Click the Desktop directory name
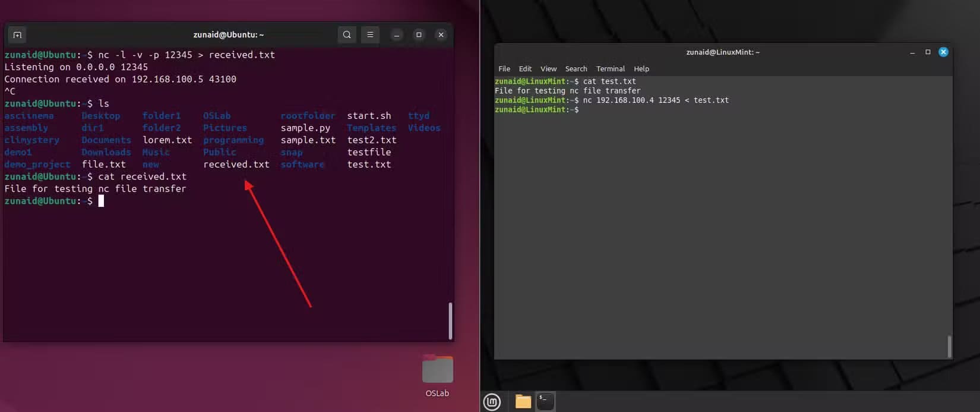980x412 pixels. point(101,116)
